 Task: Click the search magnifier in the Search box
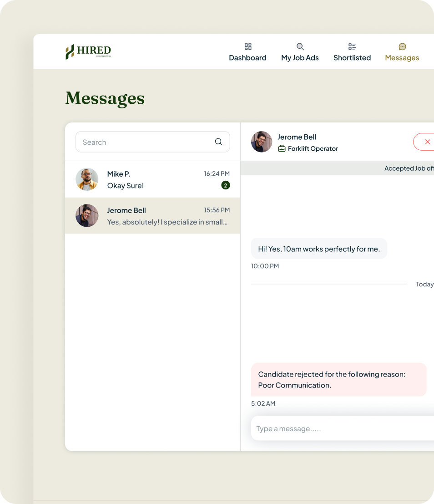[218, 142]
